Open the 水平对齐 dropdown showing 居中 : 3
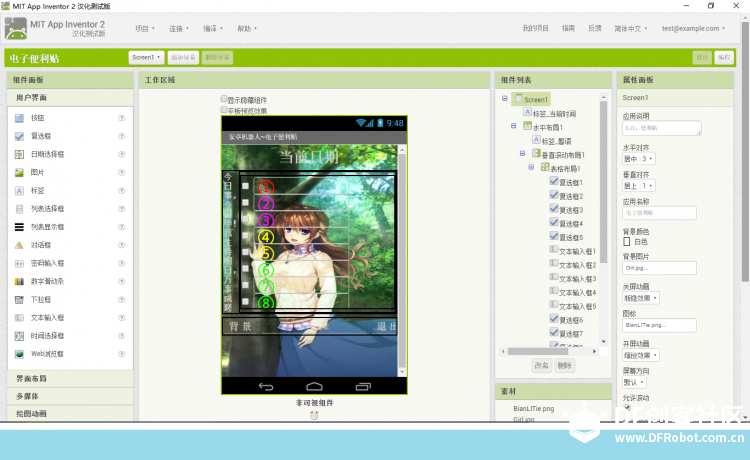 pos(639,159)
